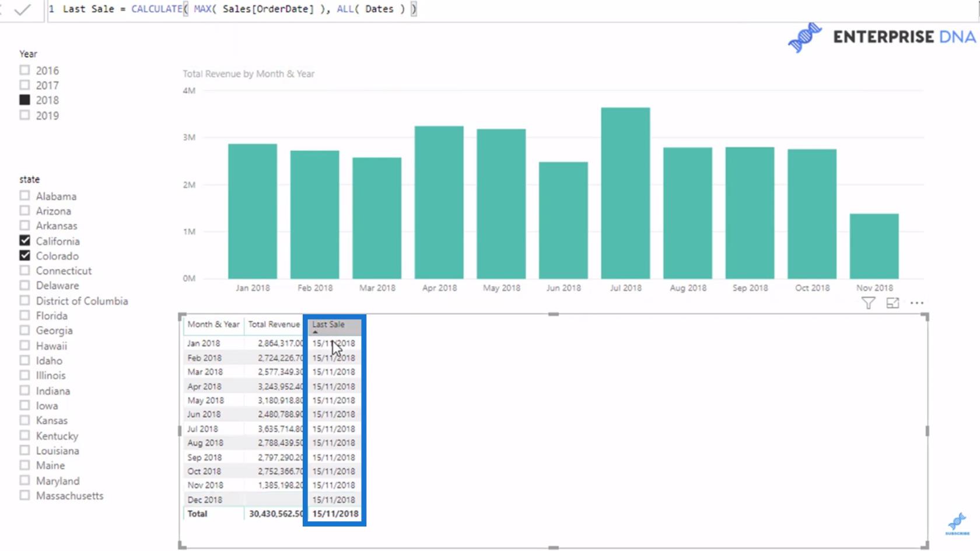This screenshot has height=551, width=980.
Task: Select the Feb 2018 bar in the chart
Action: [x=315, y=215]
